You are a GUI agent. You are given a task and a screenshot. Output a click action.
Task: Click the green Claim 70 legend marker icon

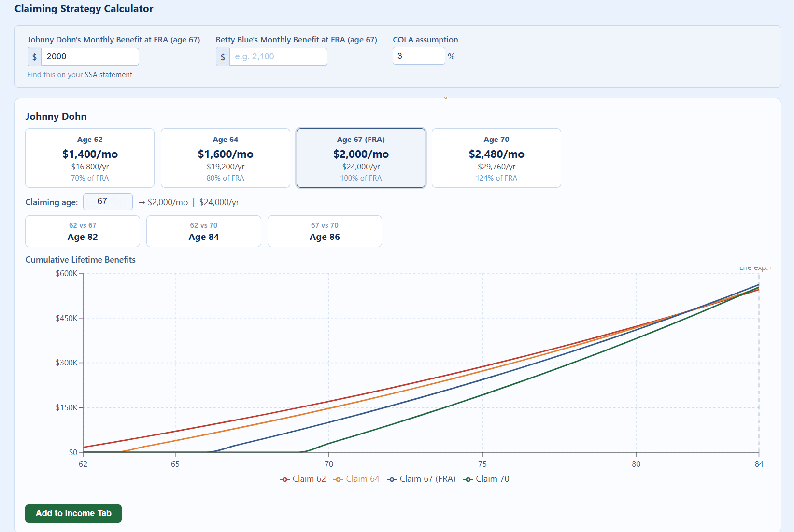coord(468,478)
